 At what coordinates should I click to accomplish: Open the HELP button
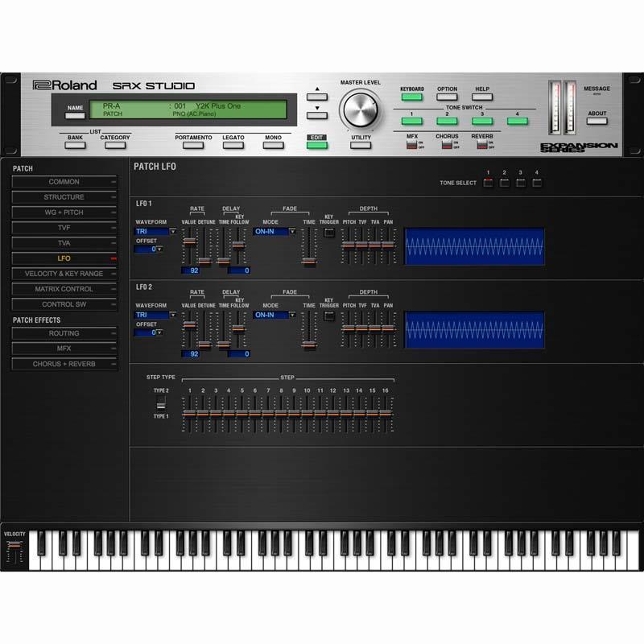click(x=481, y=97)
